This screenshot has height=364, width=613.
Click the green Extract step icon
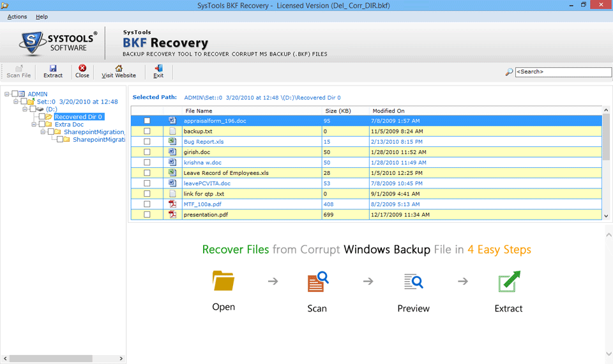click(510, 282)
